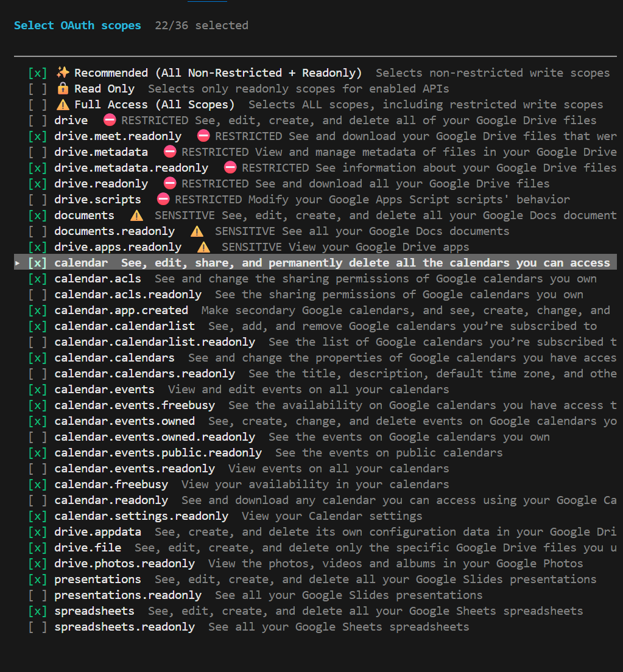Screen dimensions: 623x672
Task: Select the calendar.events scope row
Action: (104, 390)
